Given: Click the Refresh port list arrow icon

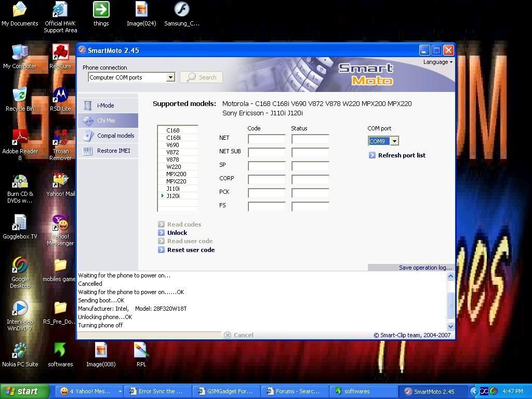Looking at the screenshot, I should pyautogui.click(x=372, y=155).
